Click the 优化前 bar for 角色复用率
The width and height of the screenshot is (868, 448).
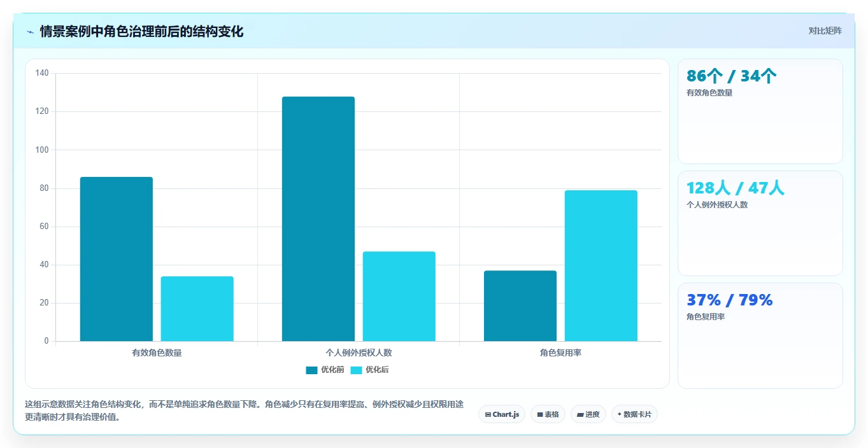(x=520, y=306)
